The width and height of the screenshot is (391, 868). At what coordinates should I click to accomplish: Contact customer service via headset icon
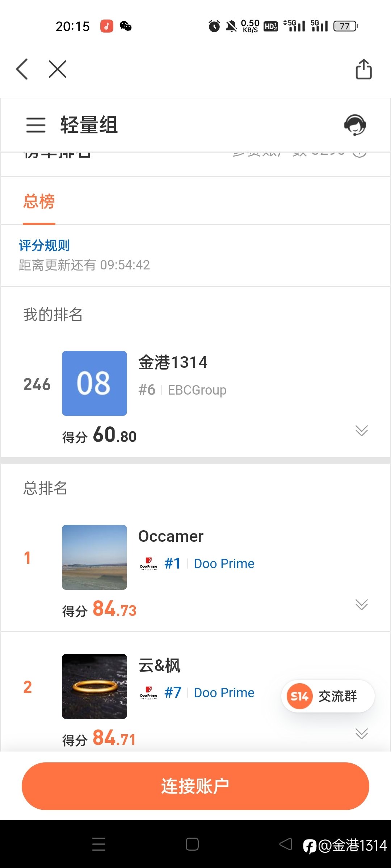coord(355,125)
